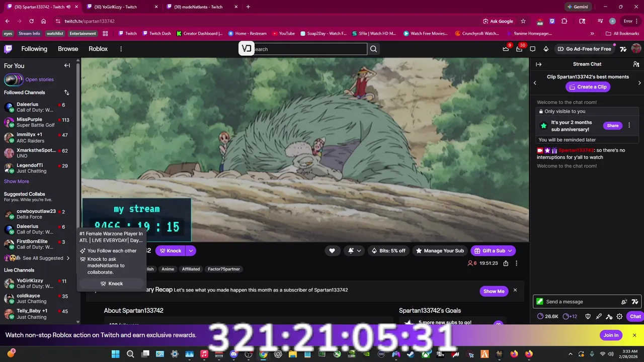Viewport: 644px width, 362px height.
Task: Sort followed channels with arrows icon
Action: 66,93
